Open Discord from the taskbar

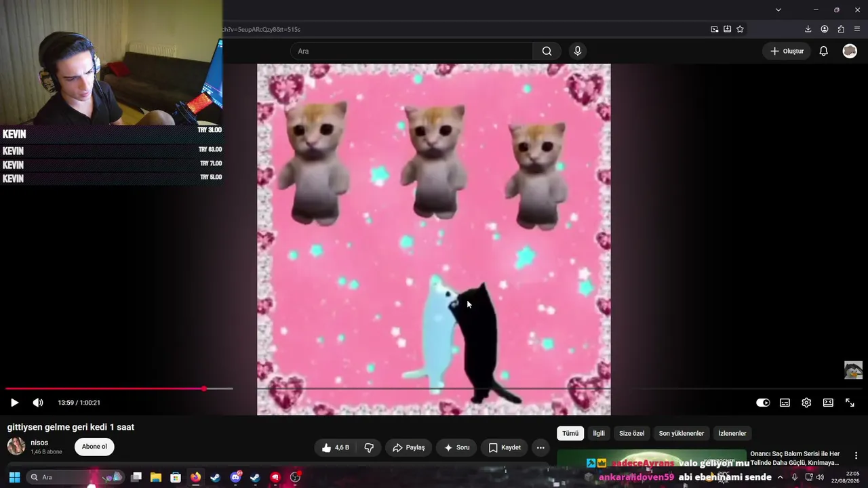coord(235,477)
